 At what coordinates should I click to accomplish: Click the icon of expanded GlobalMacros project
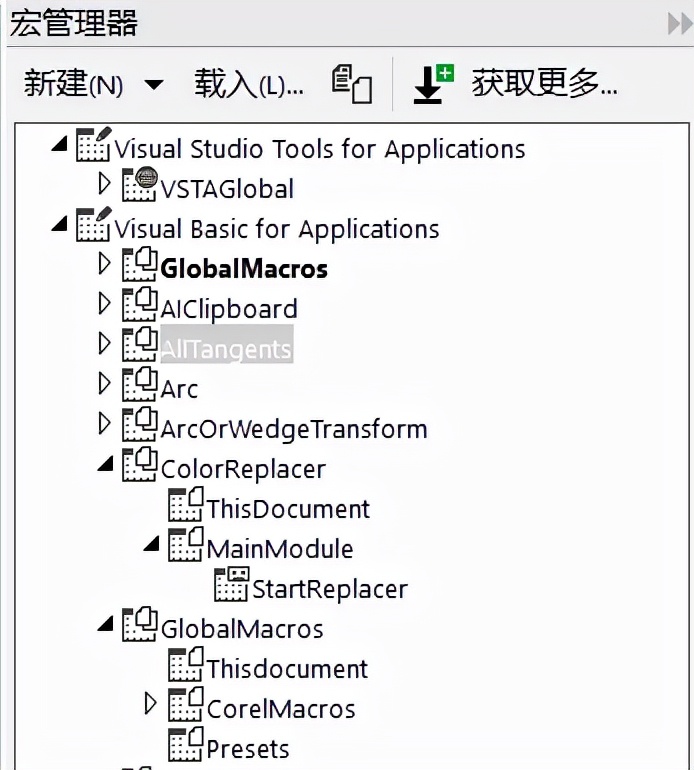[139, 625]
